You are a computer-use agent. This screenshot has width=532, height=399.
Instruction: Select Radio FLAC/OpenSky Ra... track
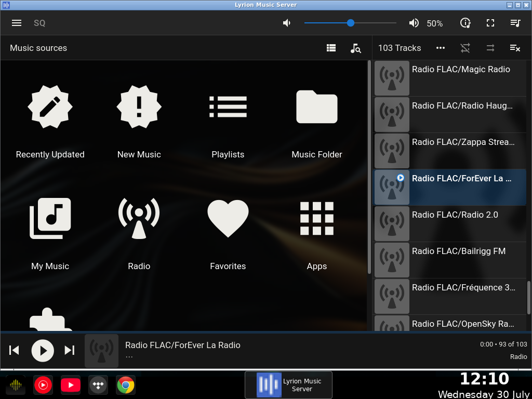[x=449, y=323]
